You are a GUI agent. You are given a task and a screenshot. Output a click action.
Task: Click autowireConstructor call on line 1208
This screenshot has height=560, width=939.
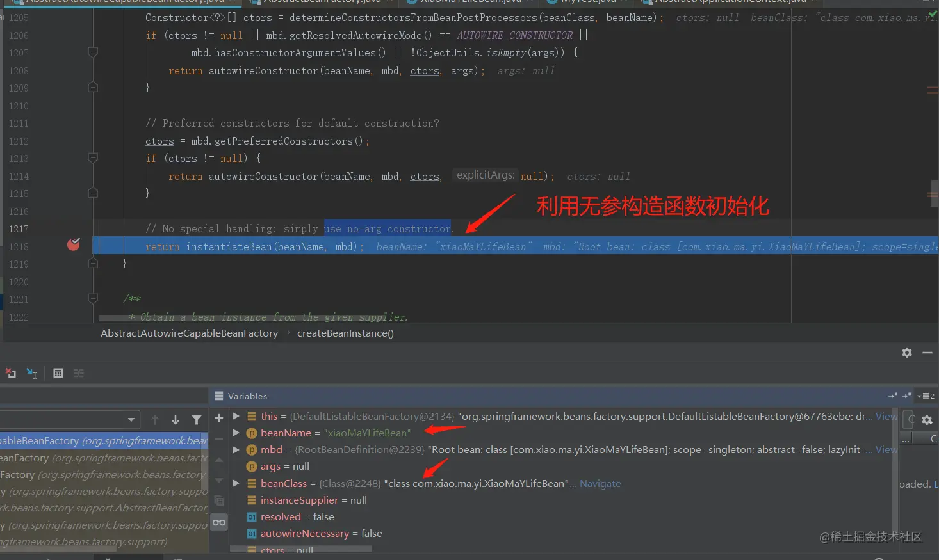tap(263, 70)
